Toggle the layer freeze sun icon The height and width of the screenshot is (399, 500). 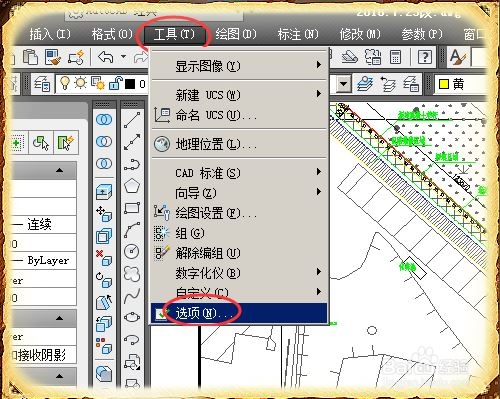pyautogui.click(x=81, y=83)
